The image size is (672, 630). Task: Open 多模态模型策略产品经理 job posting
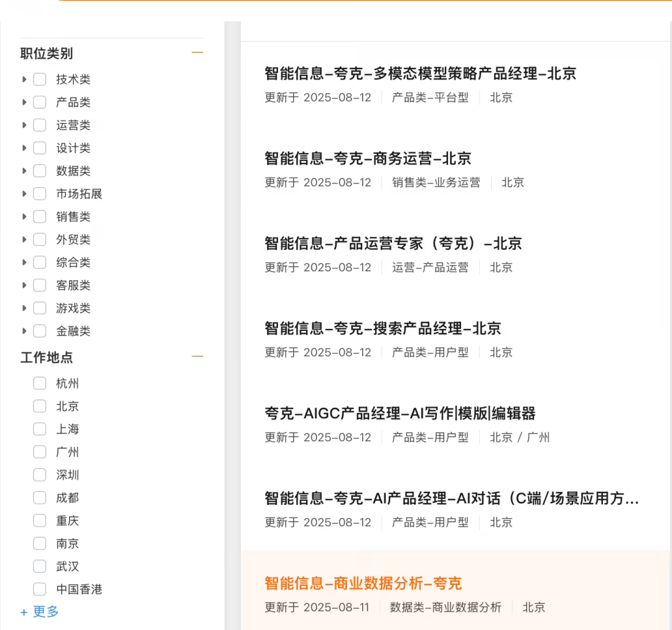[x=420, y=73]
